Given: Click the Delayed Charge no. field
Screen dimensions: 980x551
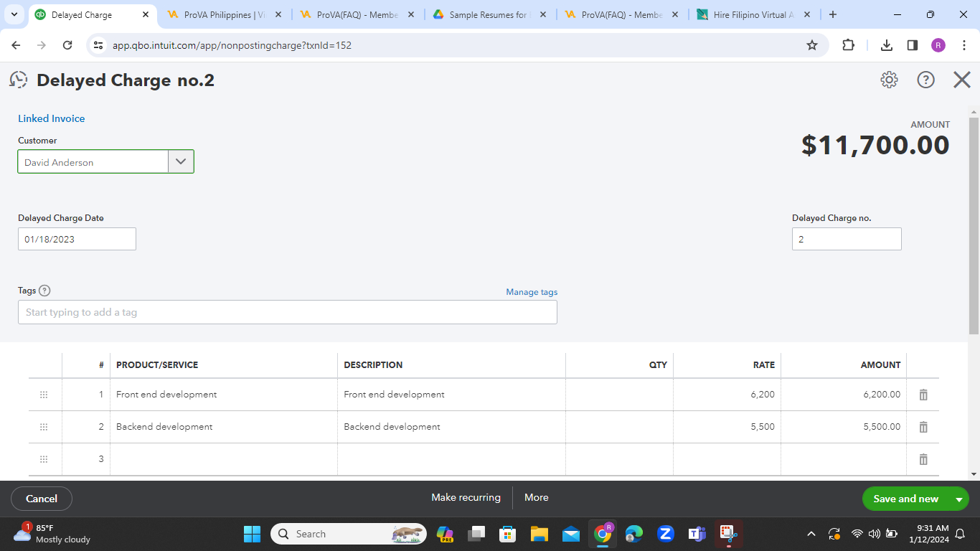Looking at the screenshot, I should pos(847,239).
